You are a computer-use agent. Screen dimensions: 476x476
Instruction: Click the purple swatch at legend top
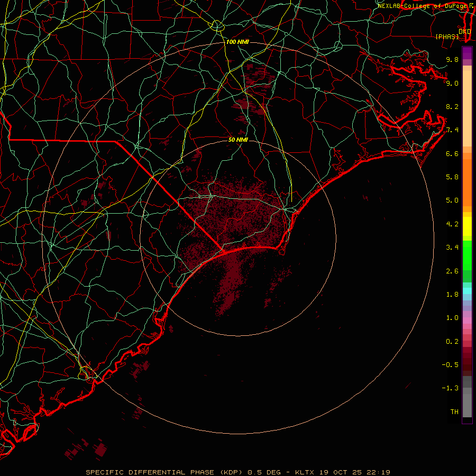pos(467,53)
